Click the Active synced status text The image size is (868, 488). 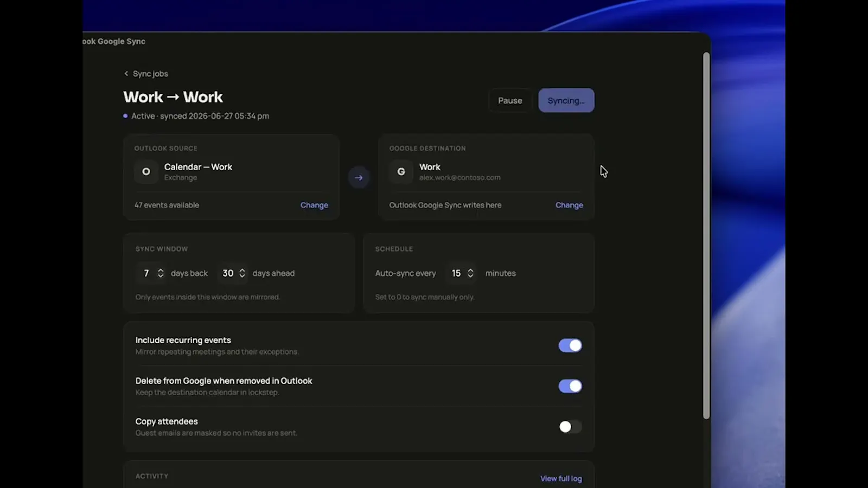[x=200, y=116]
